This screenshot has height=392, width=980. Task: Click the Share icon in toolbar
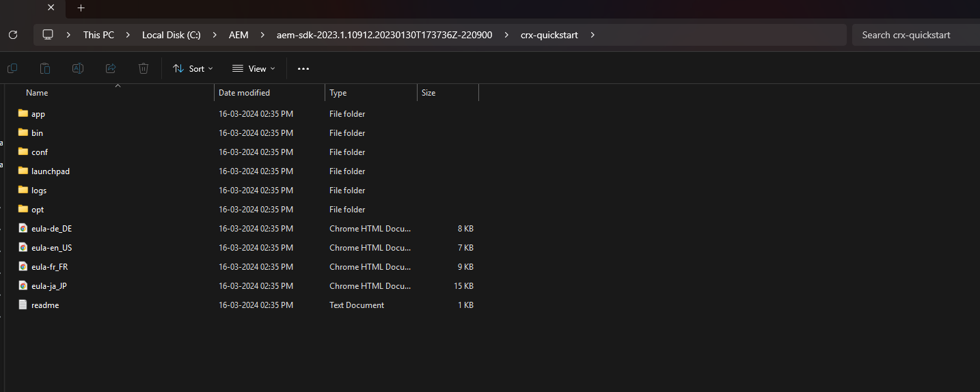pos(111,68)
